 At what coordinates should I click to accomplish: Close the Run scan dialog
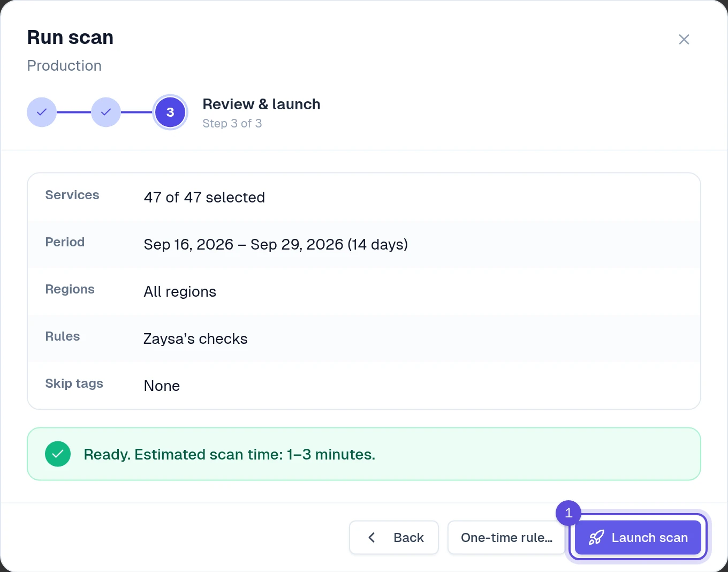[684, 39]
